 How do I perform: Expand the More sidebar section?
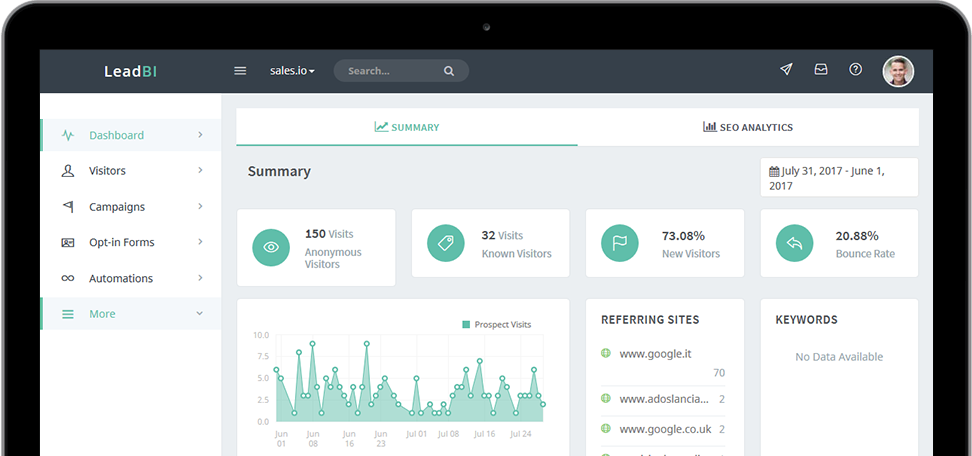click(130, 314)
